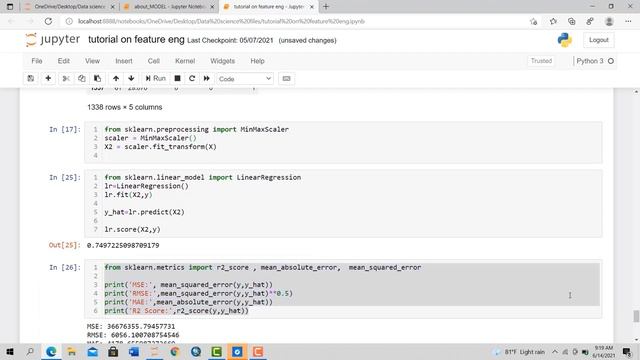Open the notification center icon
The height and width of the screenshot is (360, 640).
click(x=627, y=351)
